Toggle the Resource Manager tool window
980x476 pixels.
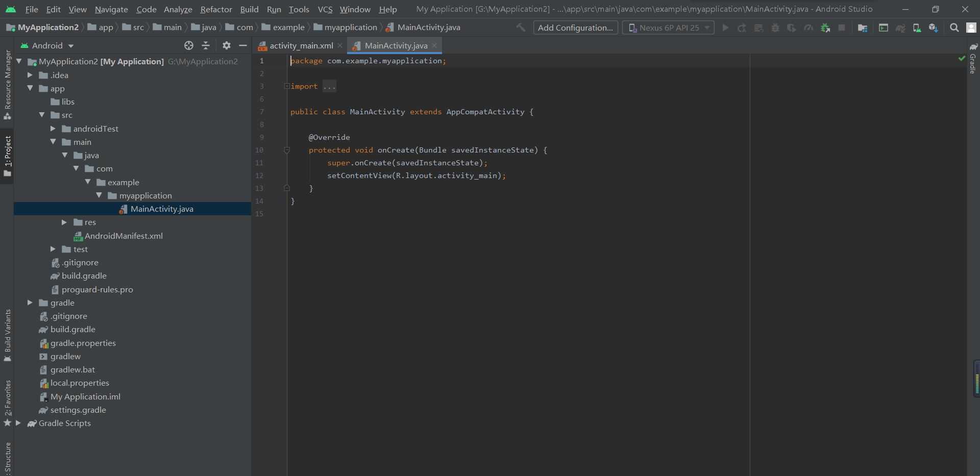[x=7, y=85]
